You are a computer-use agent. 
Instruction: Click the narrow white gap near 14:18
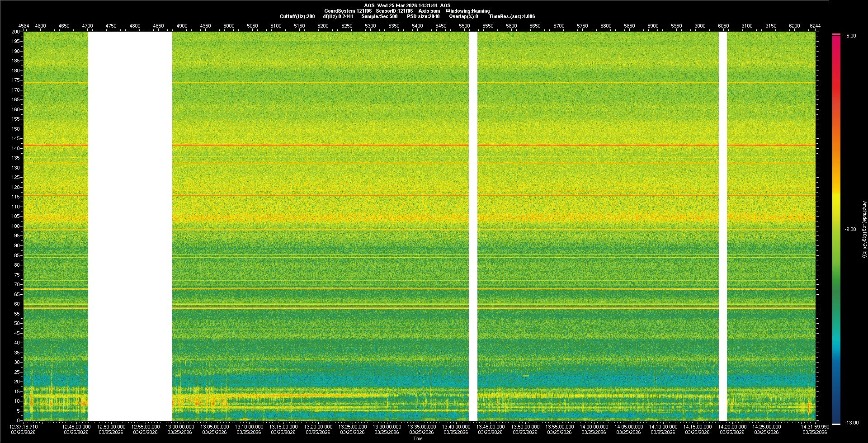point(722,226)
